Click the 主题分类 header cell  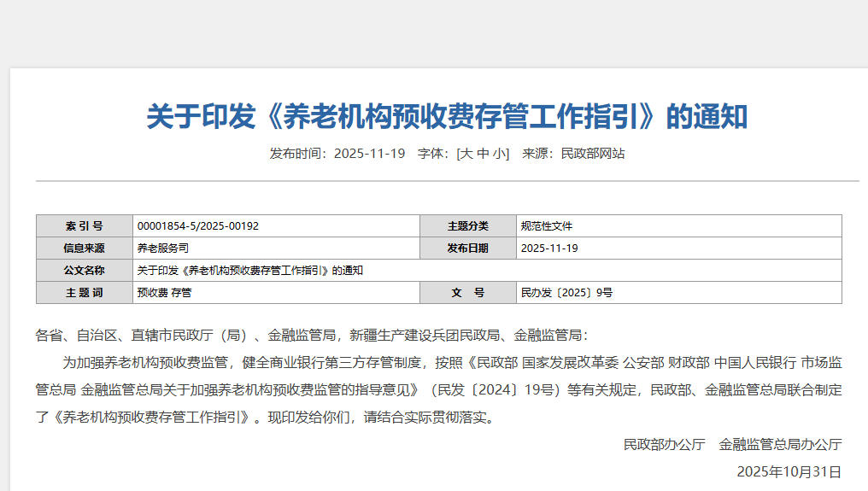(x=468, y=226)
